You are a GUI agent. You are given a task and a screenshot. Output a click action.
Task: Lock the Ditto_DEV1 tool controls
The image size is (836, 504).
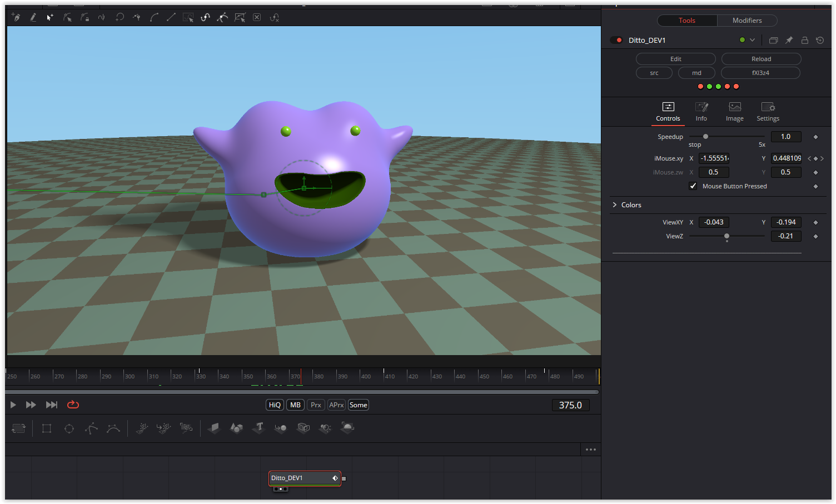(804, 40)
